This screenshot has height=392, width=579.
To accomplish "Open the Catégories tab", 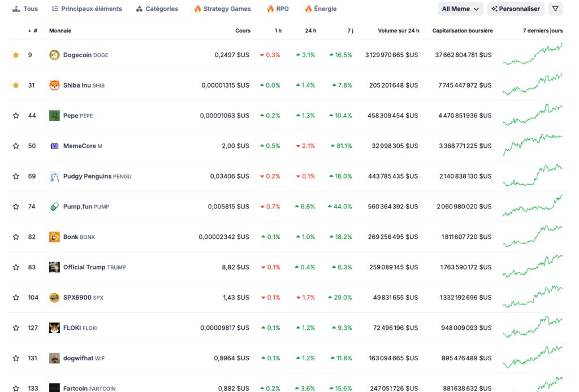I will point(157,9).
